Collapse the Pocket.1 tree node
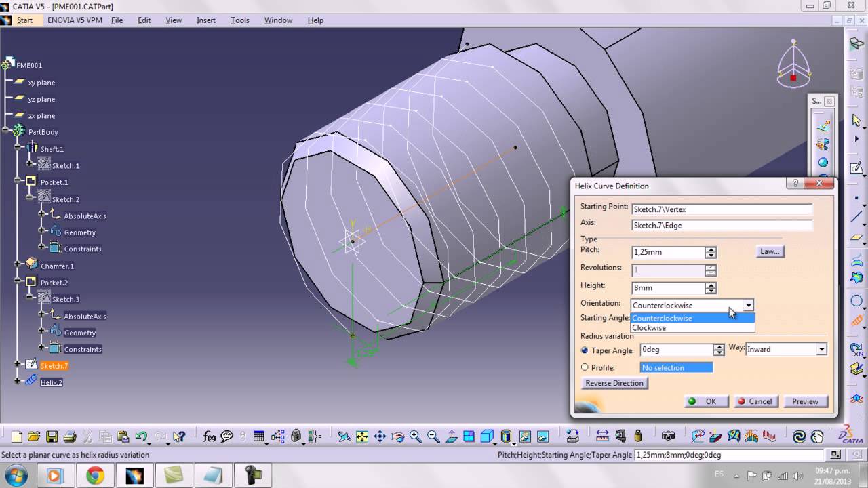The image size is (868, 488). click(x=18, y=182)
